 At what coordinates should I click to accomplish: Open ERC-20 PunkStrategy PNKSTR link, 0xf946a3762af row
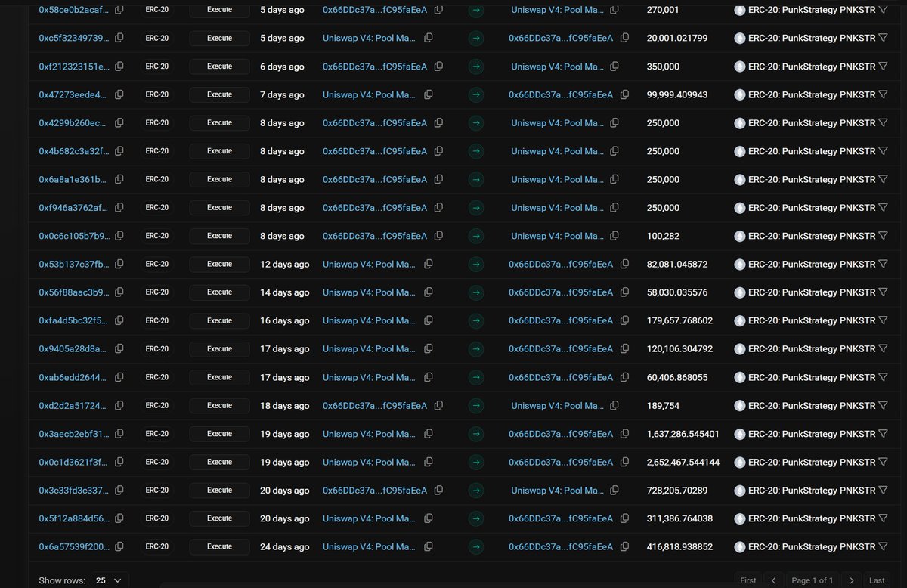click(812, 208)
